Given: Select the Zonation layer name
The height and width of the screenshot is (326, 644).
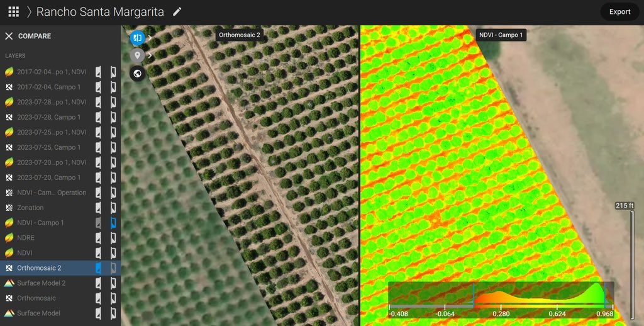Looking at the screenshot, I should point(30,208).
